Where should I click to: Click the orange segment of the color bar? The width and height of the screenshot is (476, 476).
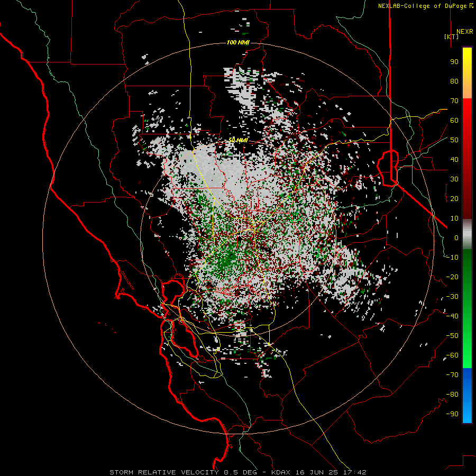point(467,88)
